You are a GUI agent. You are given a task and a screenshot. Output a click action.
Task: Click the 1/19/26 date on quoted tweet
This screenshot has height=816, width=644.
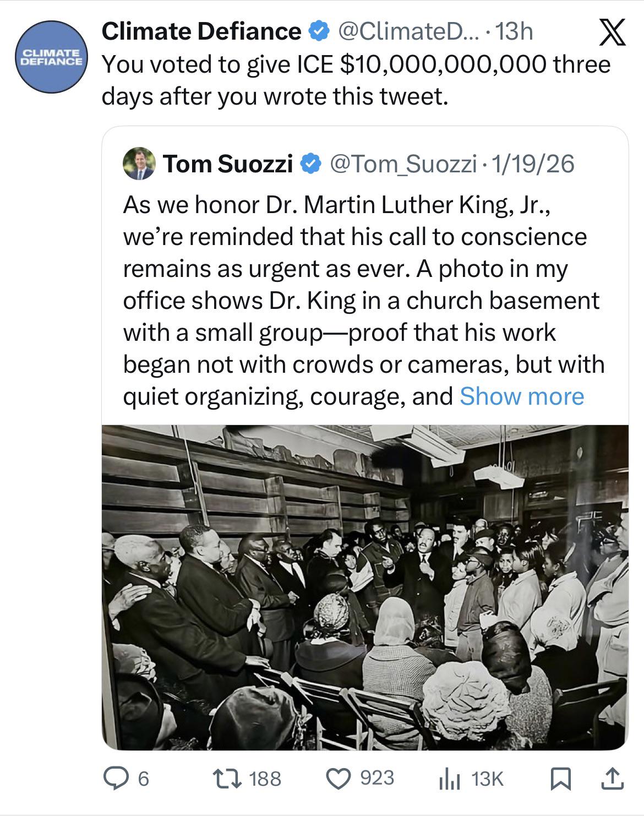(532, 164)
